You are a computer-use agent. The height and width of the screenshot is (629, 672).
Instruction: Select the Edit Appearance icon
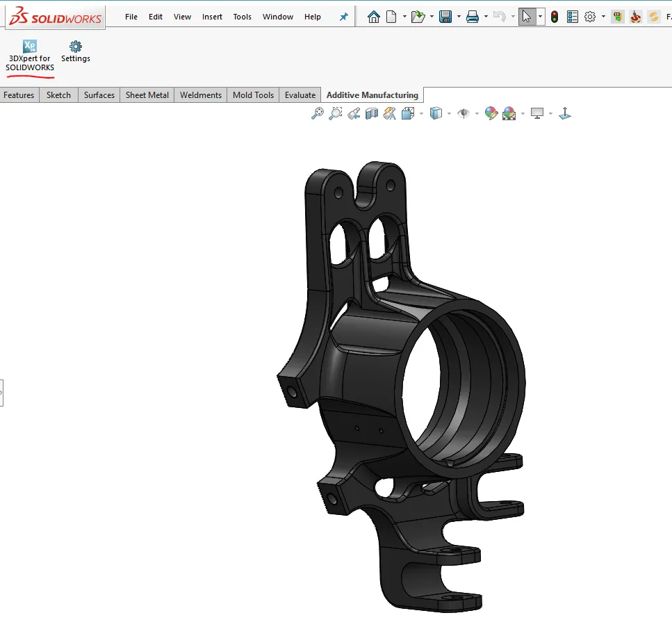pyautogui.click(x=491, y=113)
